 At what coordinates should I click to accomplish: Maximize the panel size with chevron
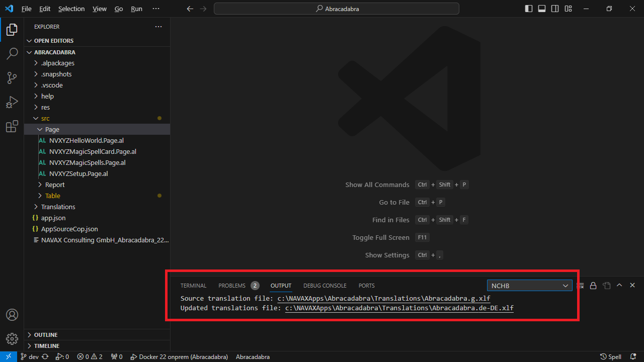pos(619,285)
